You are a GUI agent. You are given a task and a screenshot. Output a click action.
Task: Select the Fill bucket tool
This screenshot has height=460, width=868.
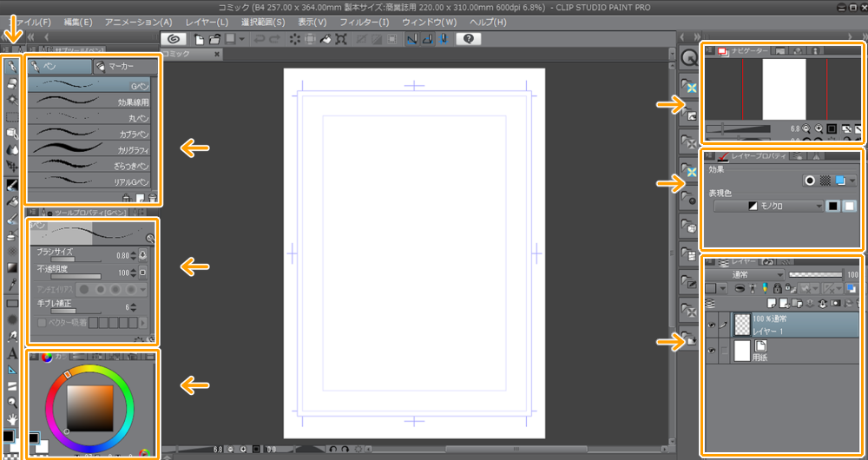pos(11,201)
